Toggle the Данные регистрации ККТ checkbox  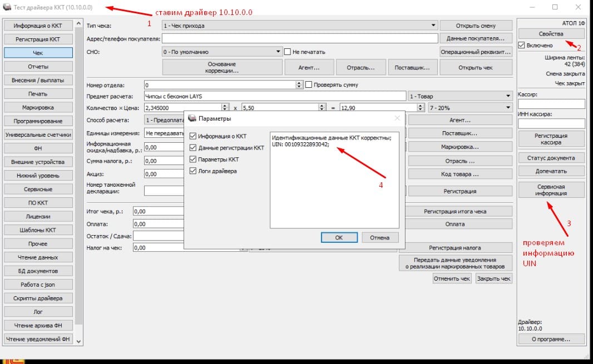(193, 148)
